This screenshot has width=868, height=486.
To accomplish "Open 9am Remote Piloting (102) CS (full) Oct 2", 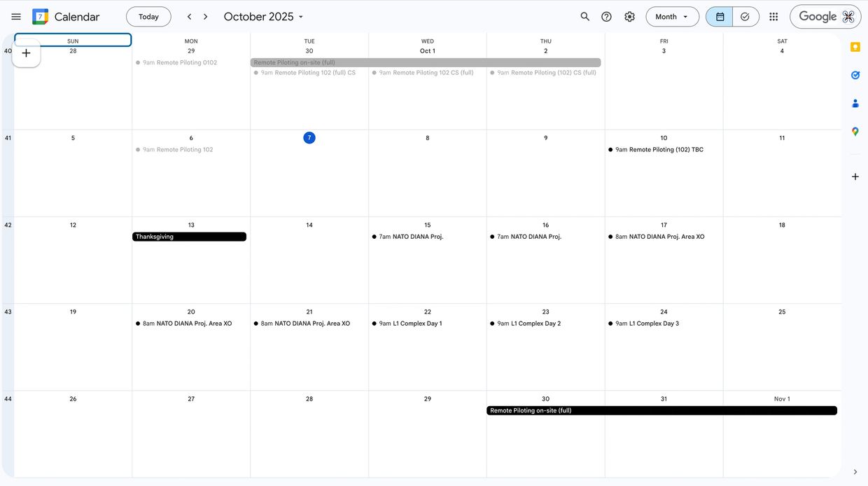I will [x=545, y=73].
